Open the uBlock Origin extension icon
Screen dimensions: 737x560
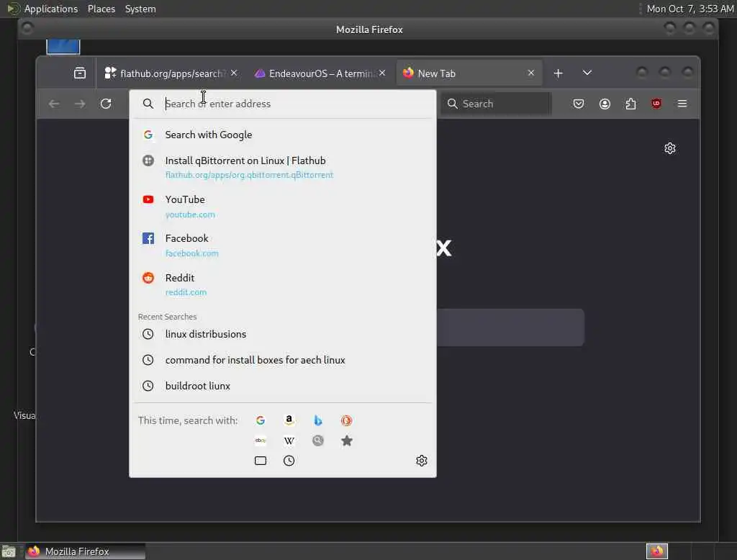(656, 104)
